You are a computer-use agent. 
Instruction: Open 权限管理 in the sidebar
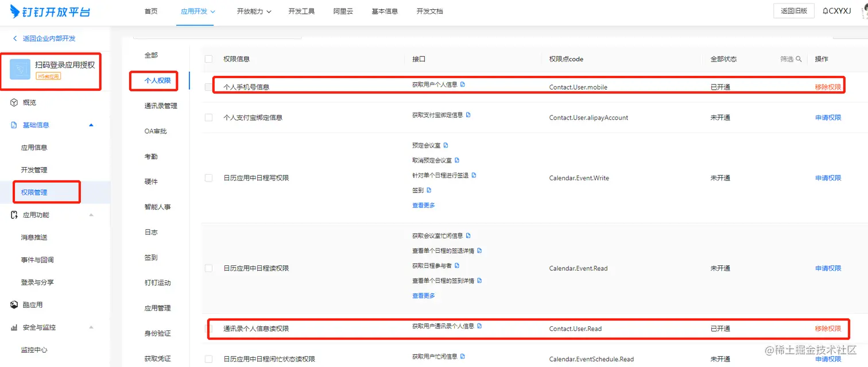coord(34,192)
